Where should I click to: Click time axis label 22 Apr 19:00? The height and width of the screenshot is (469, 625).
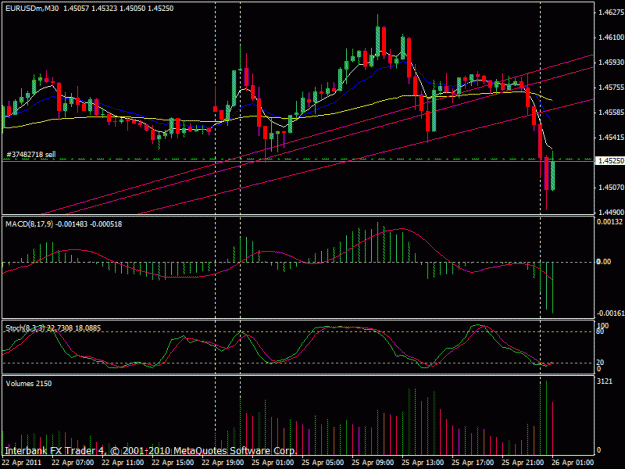(x=223, y=463)
